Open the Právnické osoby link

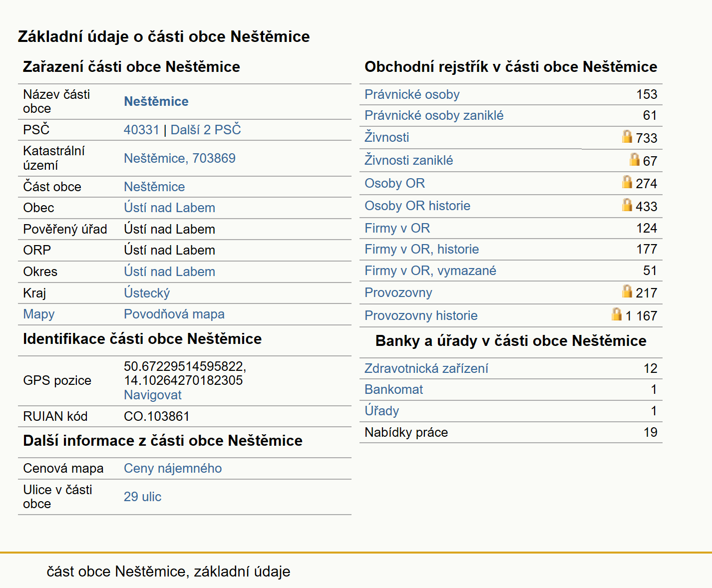(412, 94)
